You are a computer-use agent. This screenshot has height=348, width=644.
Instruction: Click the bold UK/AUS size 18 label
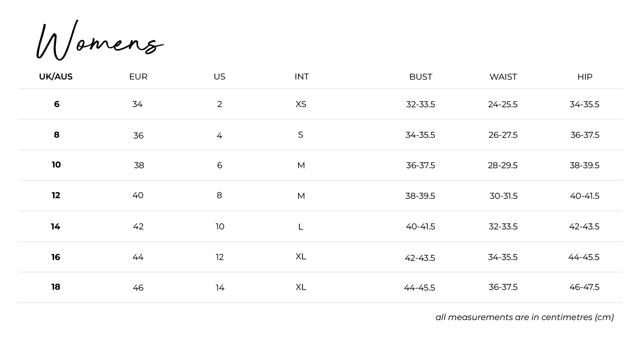coord(56,287)
